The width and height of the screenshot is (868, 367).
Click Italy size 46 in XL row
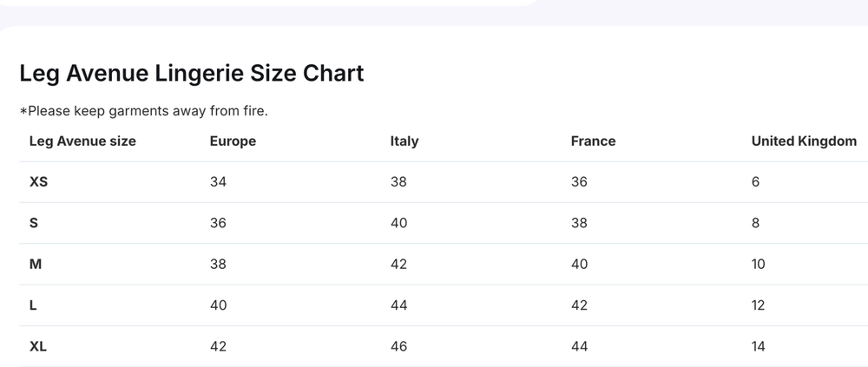398,346
